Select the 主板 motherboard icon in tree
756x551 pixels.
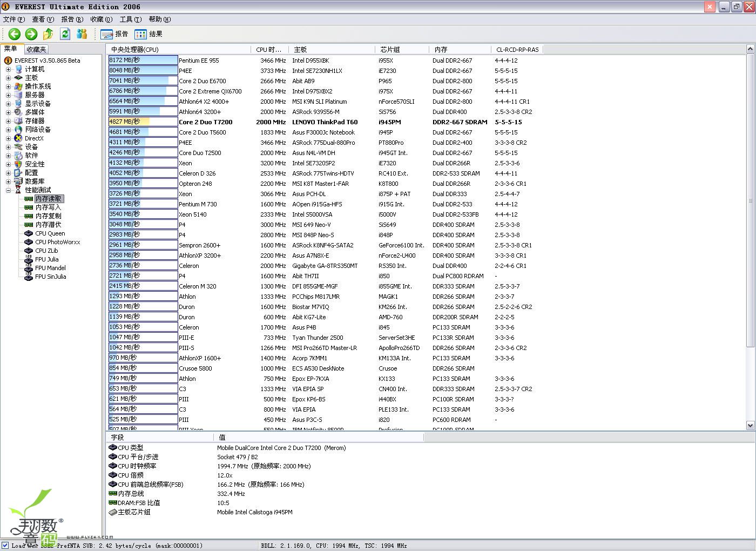(18, 78)
